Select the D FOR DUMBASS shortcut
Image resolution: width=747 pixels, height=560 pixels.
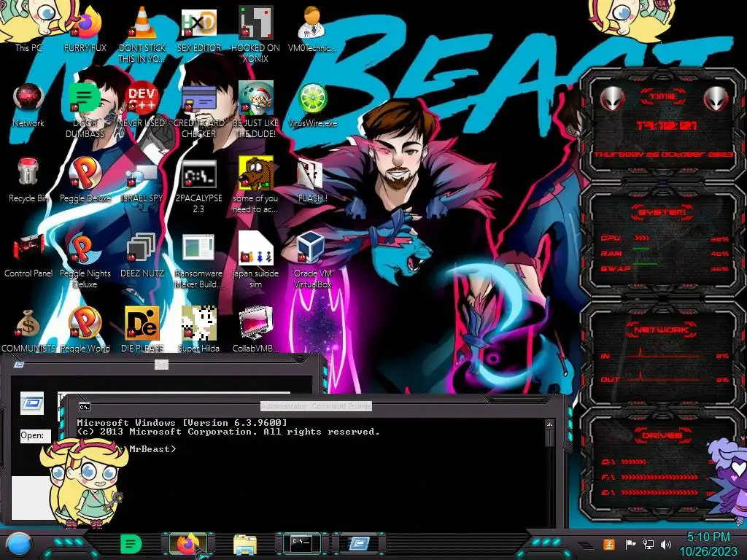(85, 109)
